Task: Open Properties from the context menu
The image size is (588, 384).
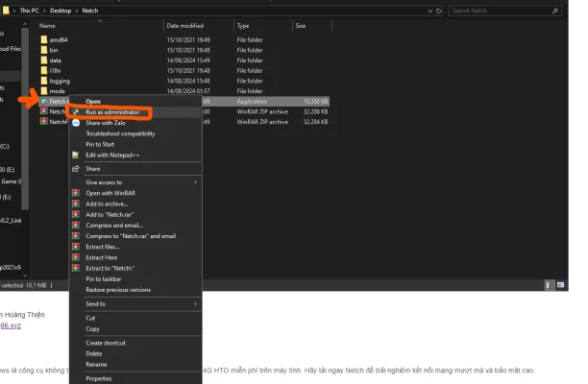Action: (99, 378)
